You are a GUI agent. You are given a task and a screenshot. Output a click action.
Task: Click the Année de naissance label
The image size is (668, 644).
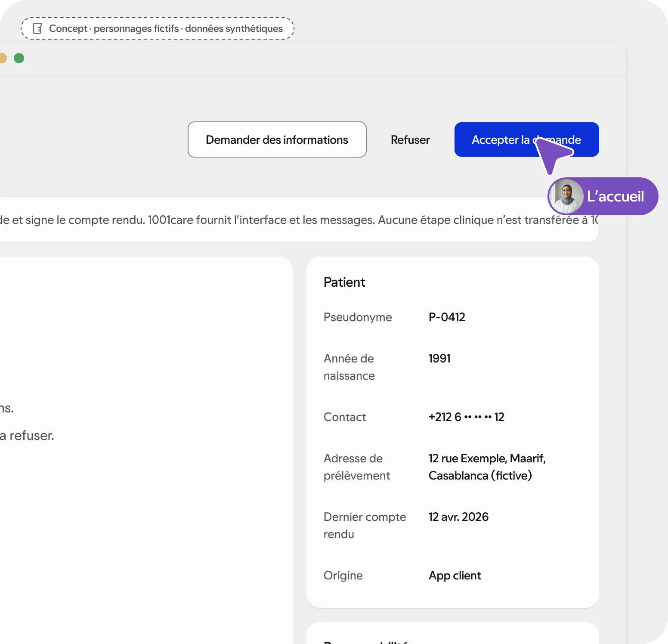coord(349,367)
